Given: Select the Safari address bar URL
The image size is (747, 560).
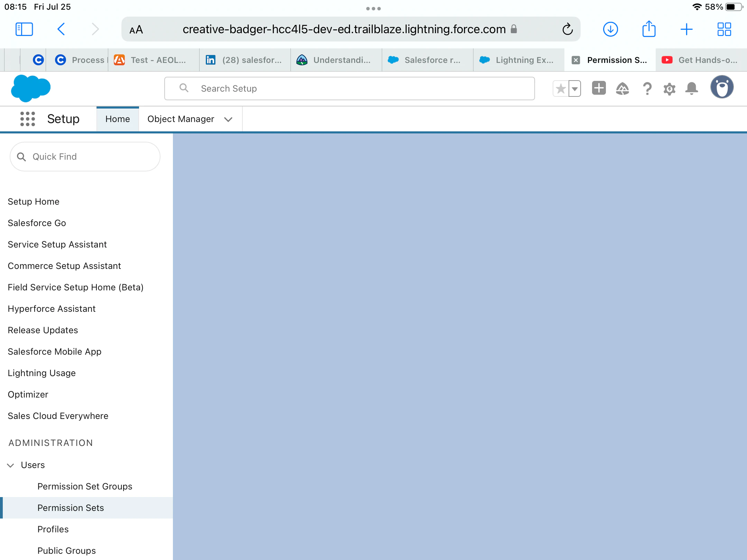Looking at the screenshot, I should pyautogui.click(x=344, y=29).
